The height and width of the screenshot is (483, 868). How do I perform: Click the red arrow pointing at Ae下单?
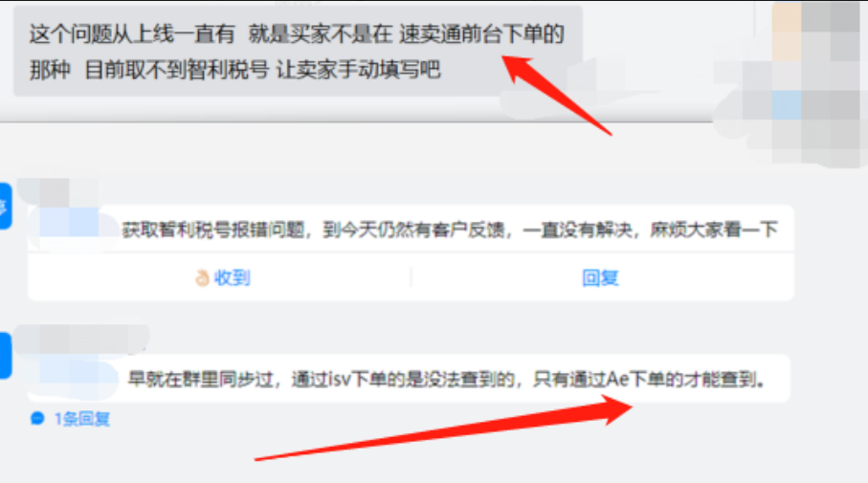pos(443,428)
